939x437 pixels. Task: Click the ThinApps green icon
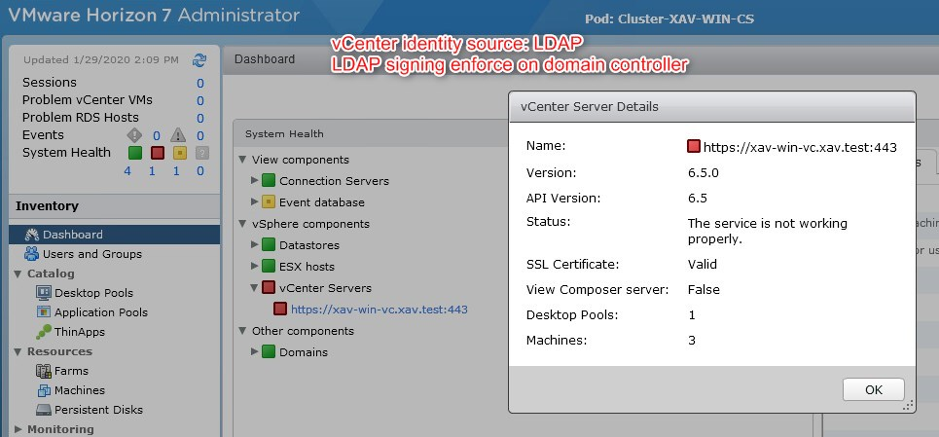click(44, 332)
